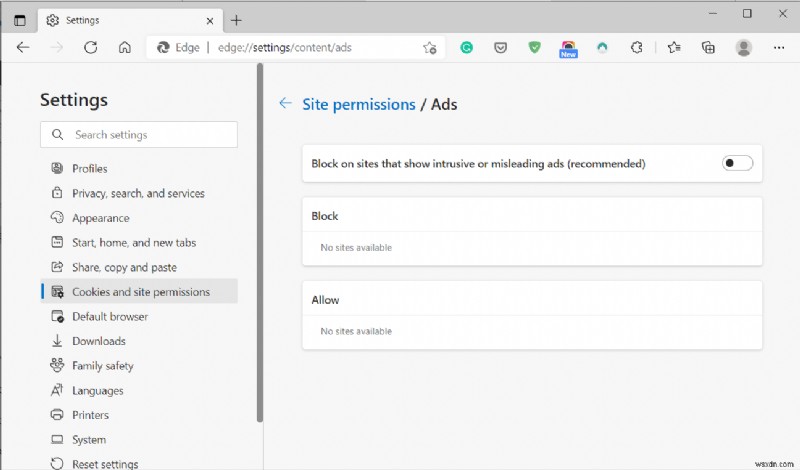The image size is (800, 470).
Task: Open the tab actions menu icon
Action: 20,19
